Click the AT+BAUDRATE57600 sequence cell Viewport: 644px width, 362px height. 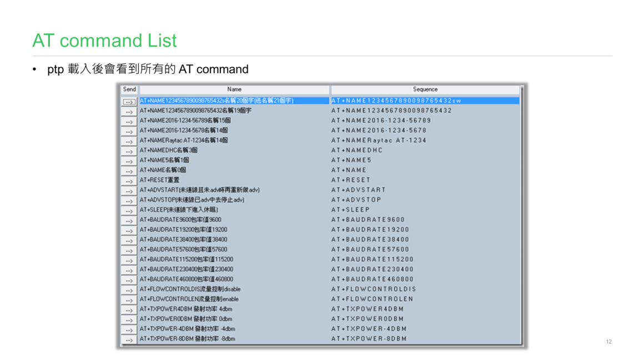(370, 250)
